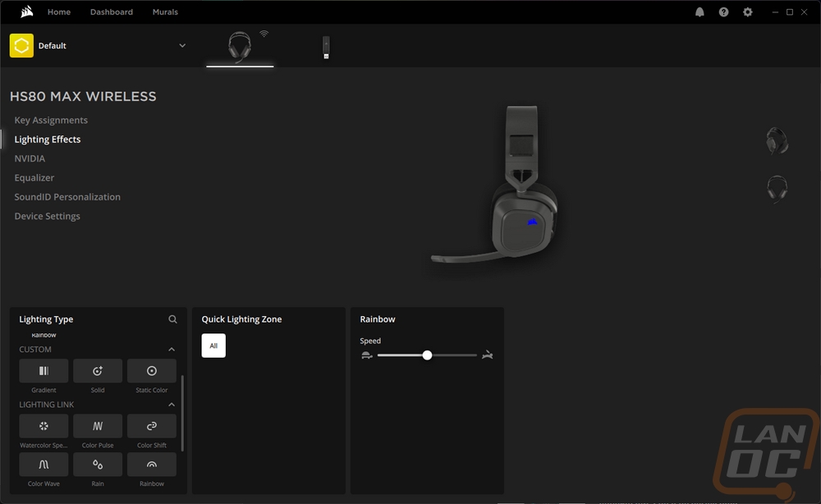
Task: Select the Watercolor Spectrum effect icon
Action: 44,426
